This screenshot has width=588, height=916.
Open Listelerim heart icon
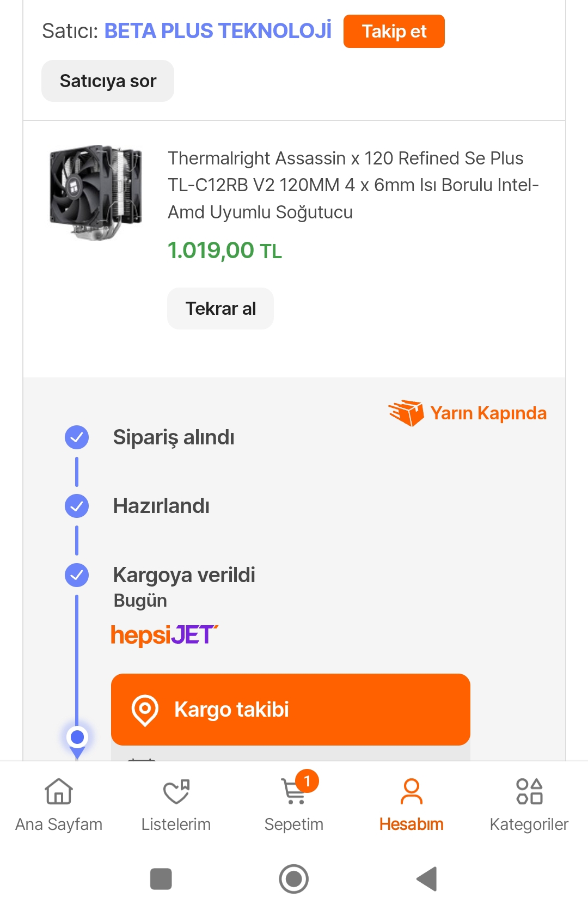point(176,791)
